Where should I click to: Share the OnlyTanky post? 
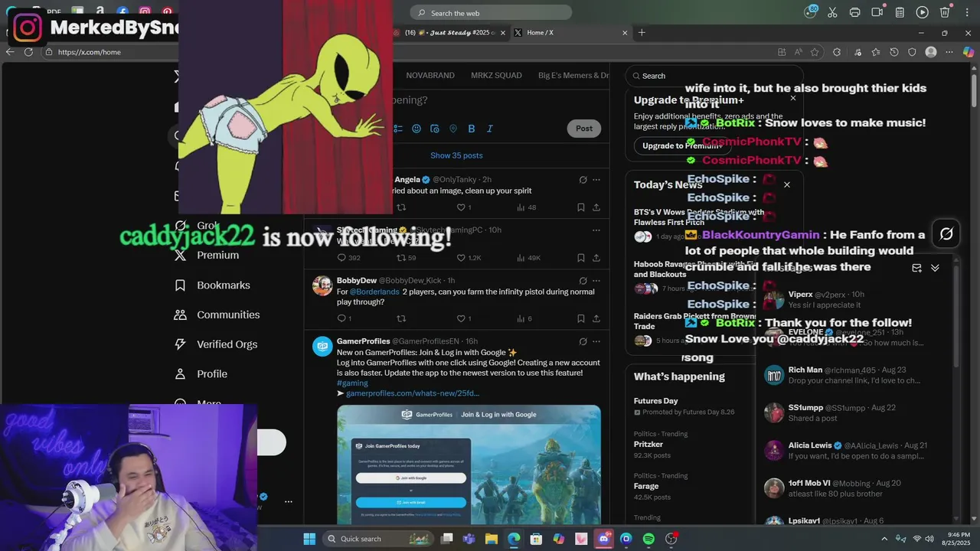pos(596,207)
